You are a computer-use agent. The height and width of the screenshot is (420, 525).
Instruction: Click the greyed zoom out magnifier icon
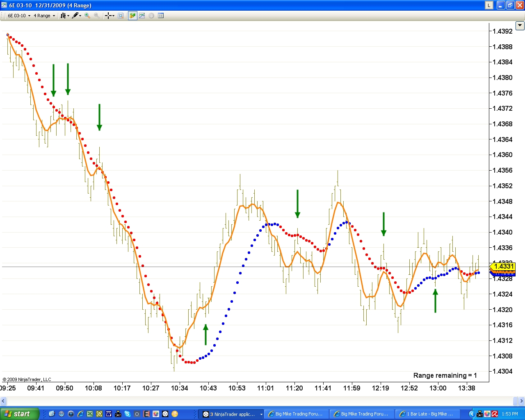97,16
